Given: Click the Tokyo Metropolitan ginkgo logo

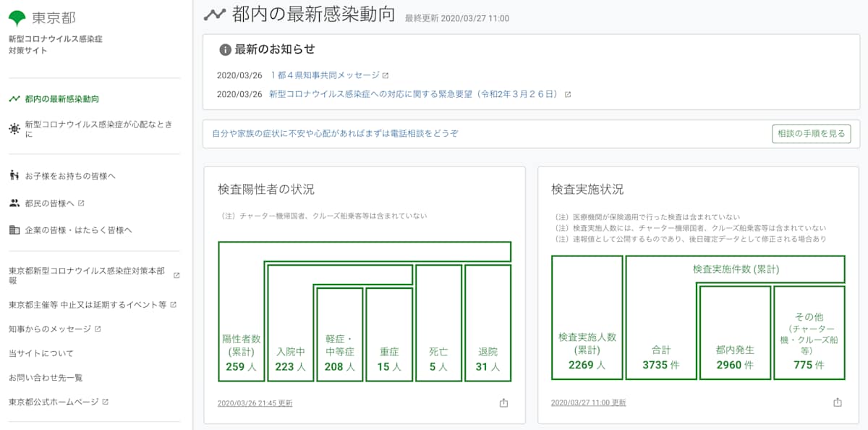Looking at the screenshot, I should point(18,17).
